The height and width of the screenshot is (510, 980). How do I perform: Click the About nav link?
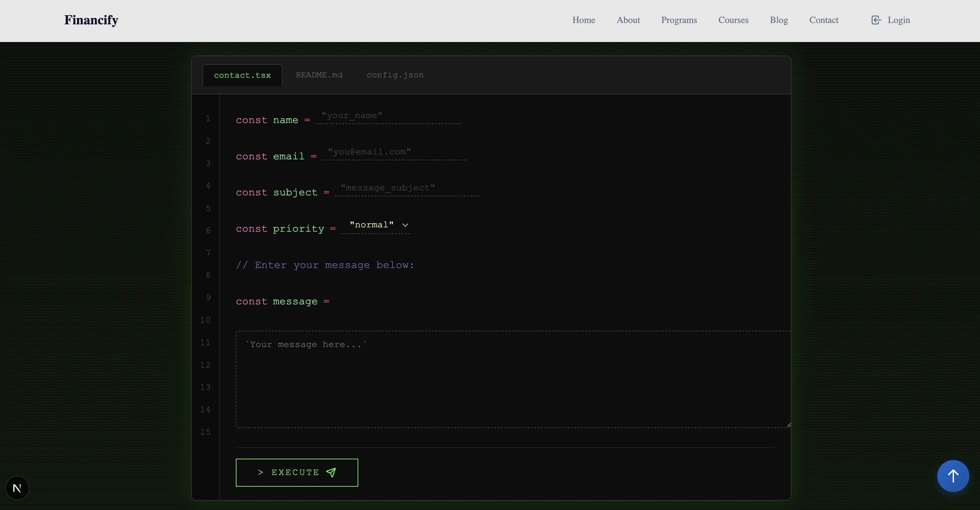coord(628,20)
